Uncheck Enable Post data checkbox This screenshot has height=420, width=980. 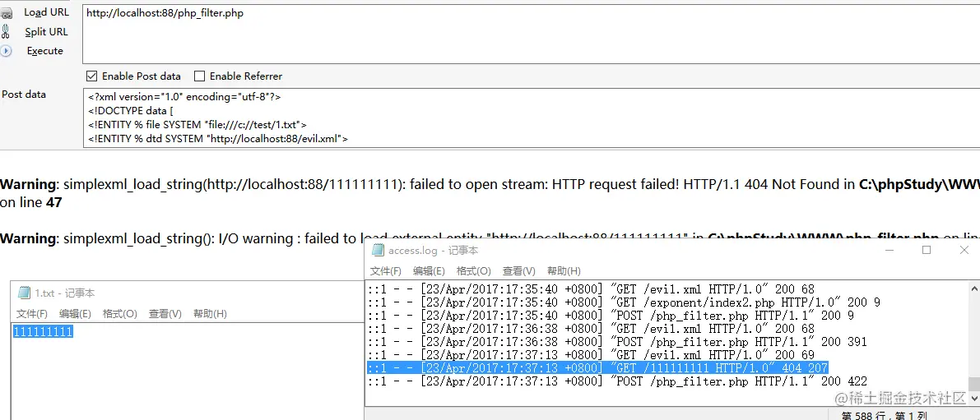[x=92, y=76]
